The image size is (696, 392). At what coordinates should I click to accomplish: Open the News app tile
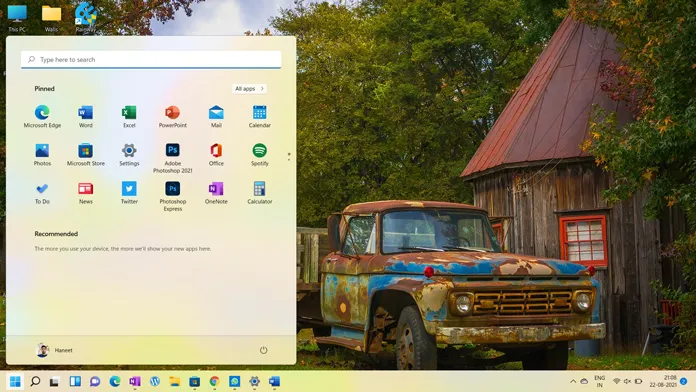86,193
